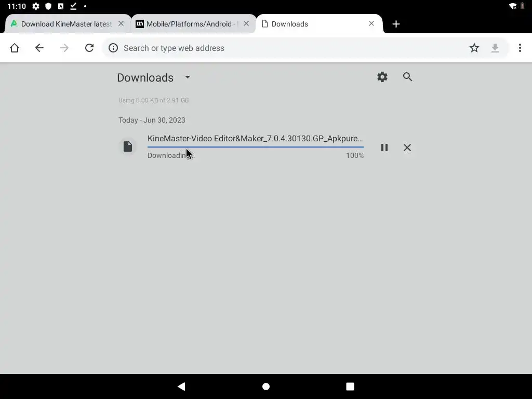Screen dimensions: 532x399
Task: Reload the current page
Action: (89, 48)
